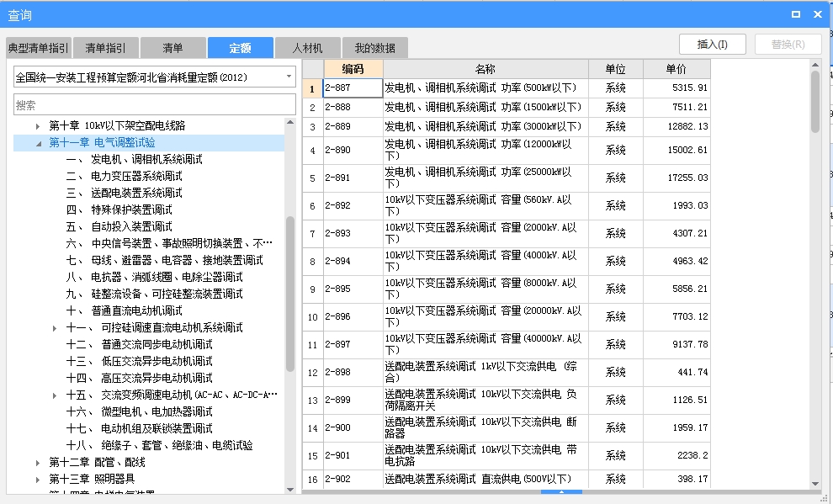The image size is (833, 504).
Task: Click the 插入(I) button
Action: click(x=713, y=44)
